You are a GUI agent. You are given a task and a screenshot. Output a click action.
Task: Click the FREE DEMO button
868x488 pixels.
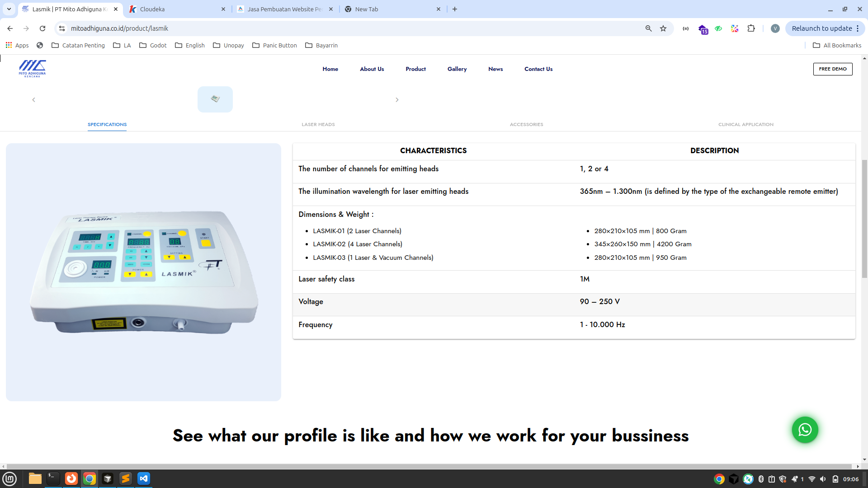click(832, 69)
